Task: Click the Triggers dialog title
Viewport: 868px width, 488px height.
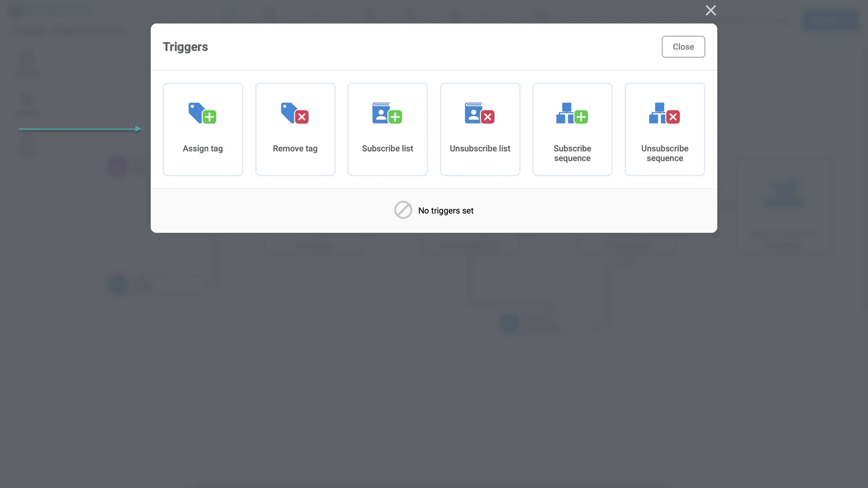Action: (185, 47)
